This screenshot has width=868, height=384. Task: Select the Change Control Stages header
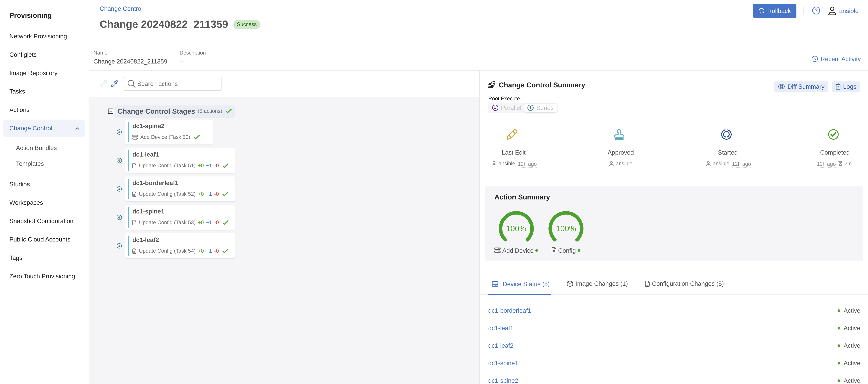pos(175,111)
